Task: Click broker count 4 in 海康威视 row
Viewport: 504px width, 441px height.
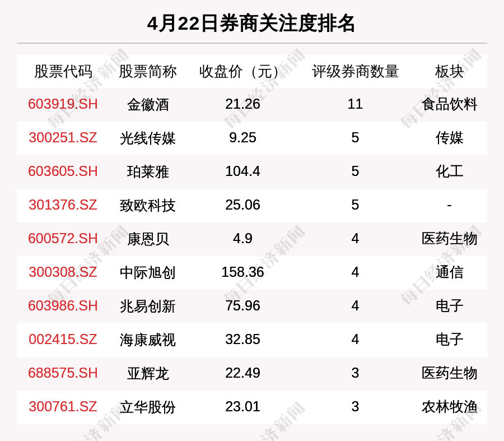Action: tap(355, 340)
